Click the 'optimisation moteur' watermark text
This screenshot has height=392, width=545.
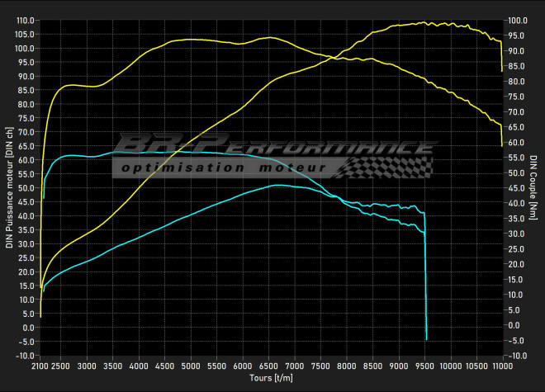[x=221, y=167]
